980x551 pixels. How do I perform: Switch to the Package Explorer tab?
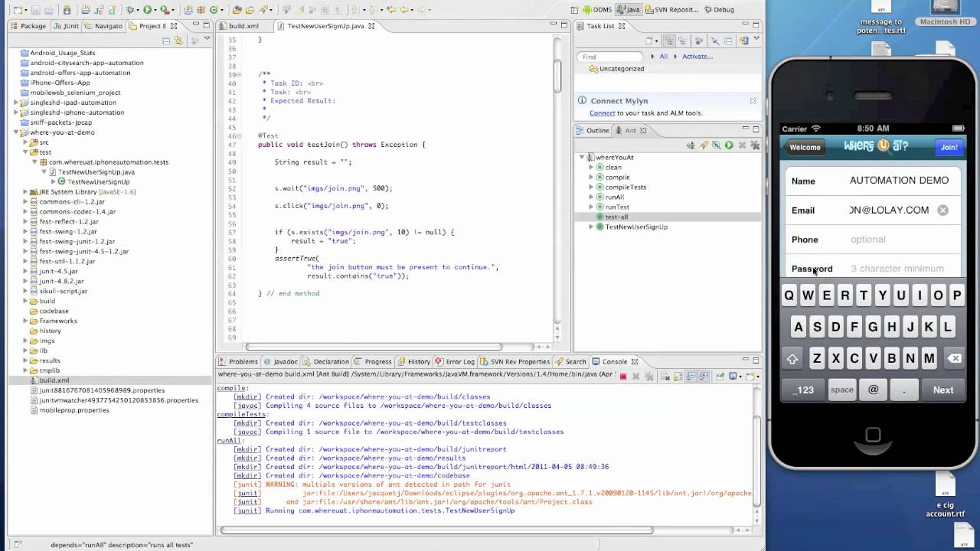tap(28, 25)
